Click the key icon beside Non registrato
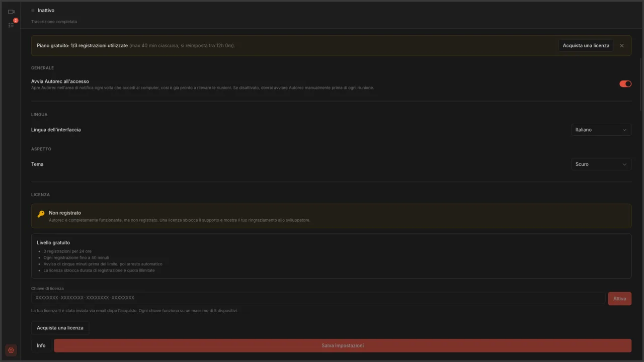 pos(41,214)
